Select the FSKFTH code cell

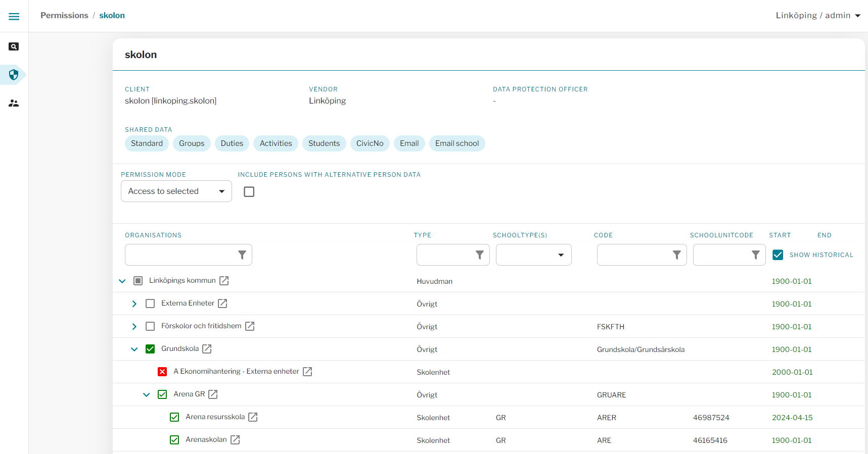pyautogui.click(x=611, y=327)
